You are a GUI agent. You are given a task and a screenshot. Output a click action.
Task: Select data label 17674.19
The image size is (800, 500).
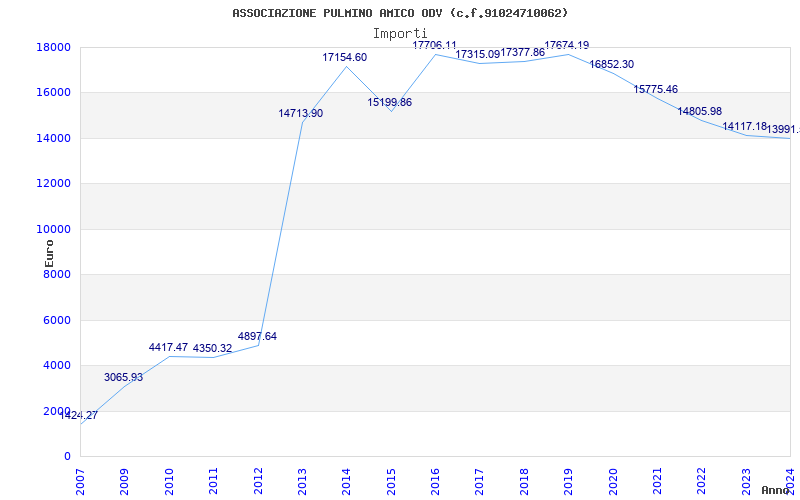pos(567,45)
